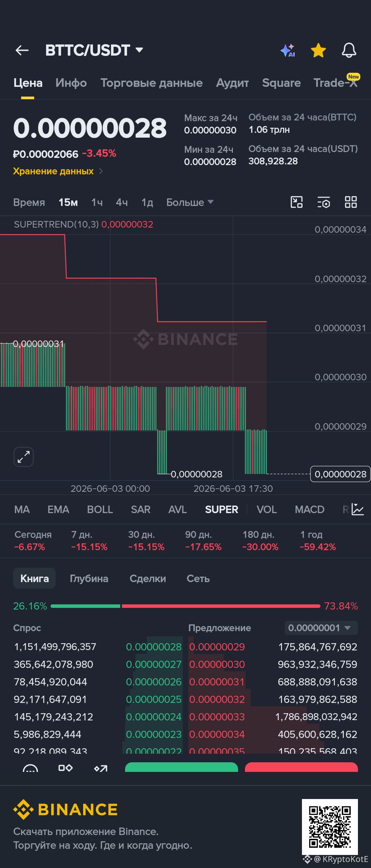This screenshot has height=868, width=371.
Task: Open the margin trade arrow icon
Action: pyautogui.click(x=101, y=768)
